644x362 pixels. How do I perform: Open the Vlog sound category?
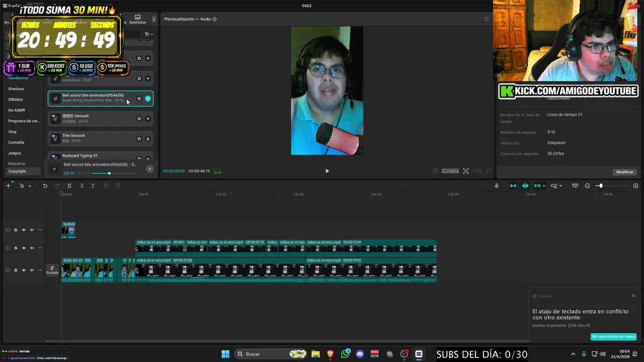[x=12, y=132]
